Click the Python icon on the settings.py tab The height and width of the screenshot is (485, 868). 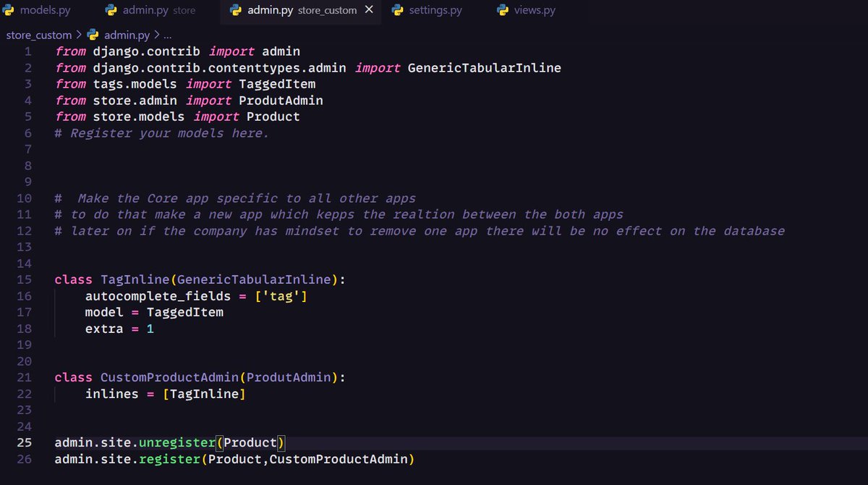coord(397,10)
